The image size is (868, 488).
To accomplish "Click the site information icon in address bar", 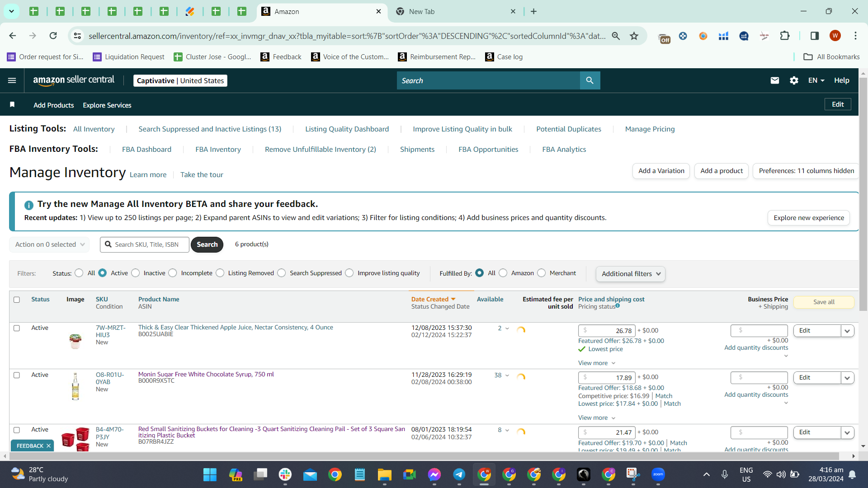I will (77, 36).
